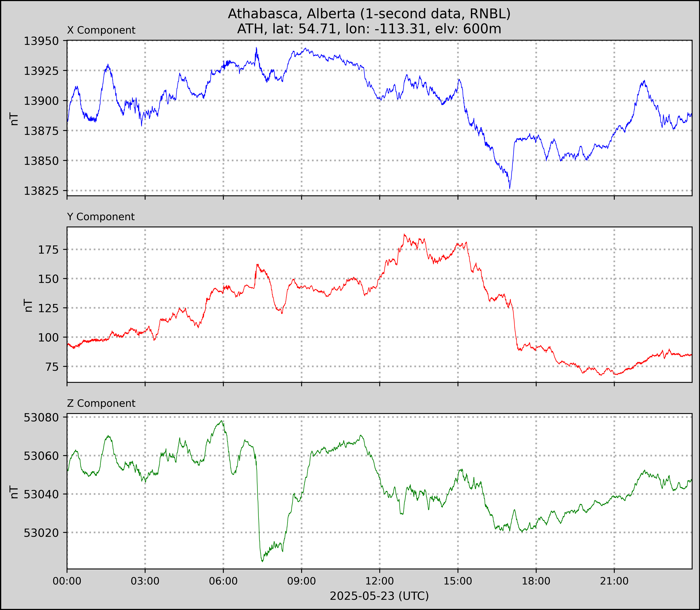Click the 53020 tick label in Z panel
This screenshot has height=610, width=700.
41,533
